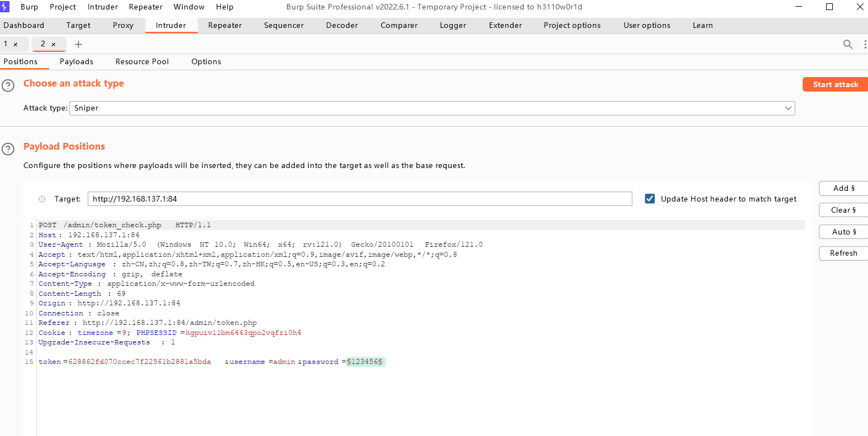Click the Clear § button
Screen dimensions: 868x436
[x=843, y=210]
